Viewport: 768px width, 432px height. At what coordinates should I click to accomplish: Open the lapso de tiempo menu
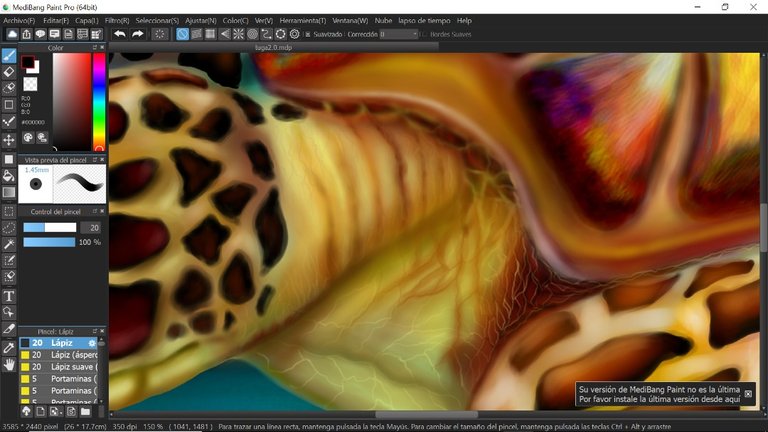click(424, 21)
